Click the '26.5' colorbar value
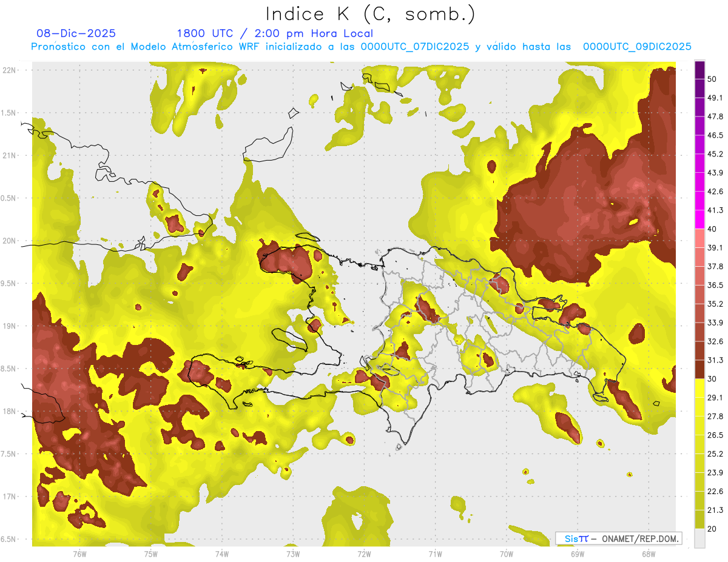The height and width of the screenshot is (562, 728). 715,435
